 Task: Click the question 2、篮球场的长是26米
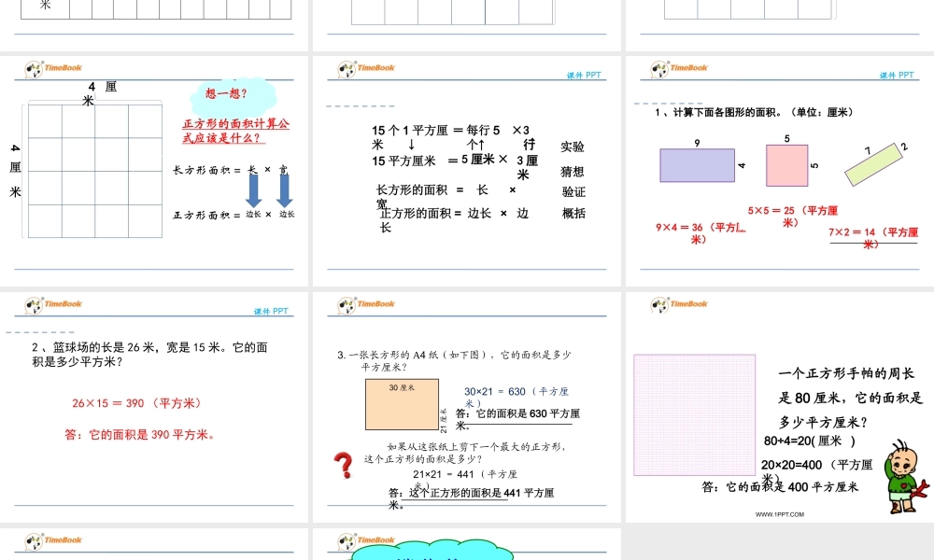[x=149, y=354]
